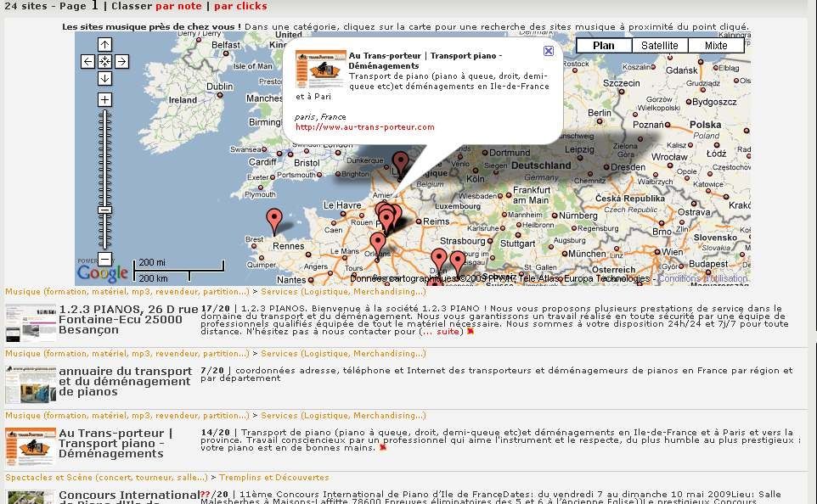
Task: Switch map to Plan view
Action: coord(604,45)
